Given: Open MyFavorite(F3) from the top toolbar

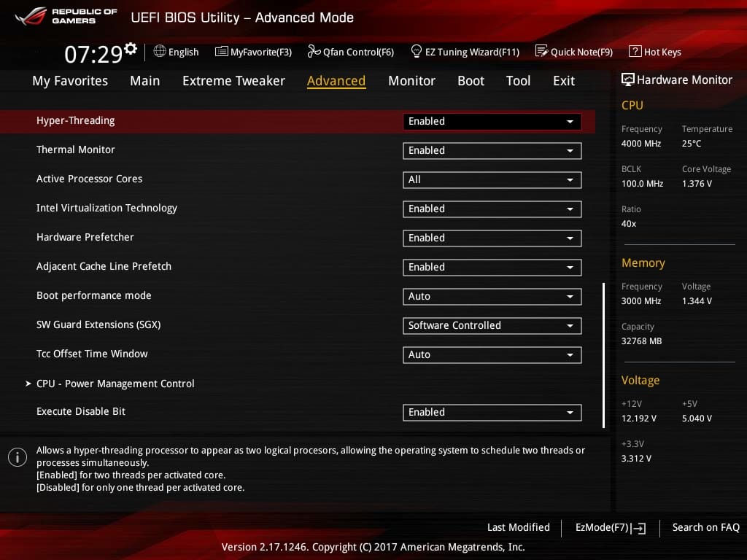Looking at the screenshot, I should pos(222,52).
